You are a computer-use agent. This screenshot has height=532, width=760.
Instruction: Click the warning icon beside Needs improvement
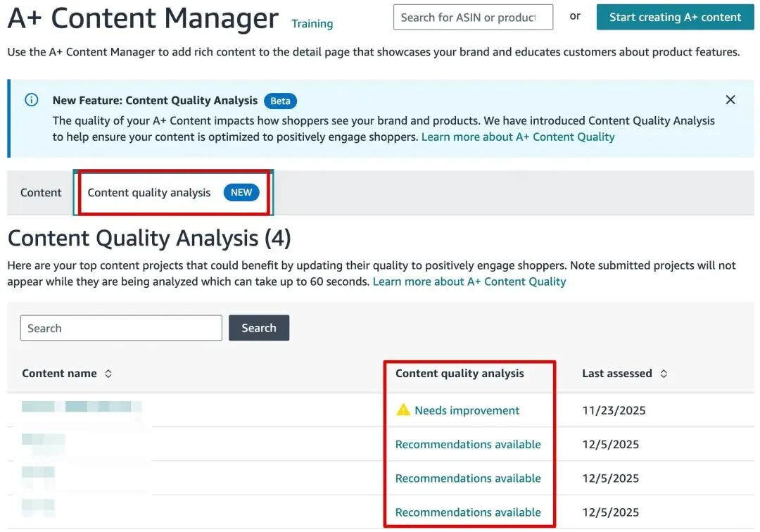click(x=403, y=410)
